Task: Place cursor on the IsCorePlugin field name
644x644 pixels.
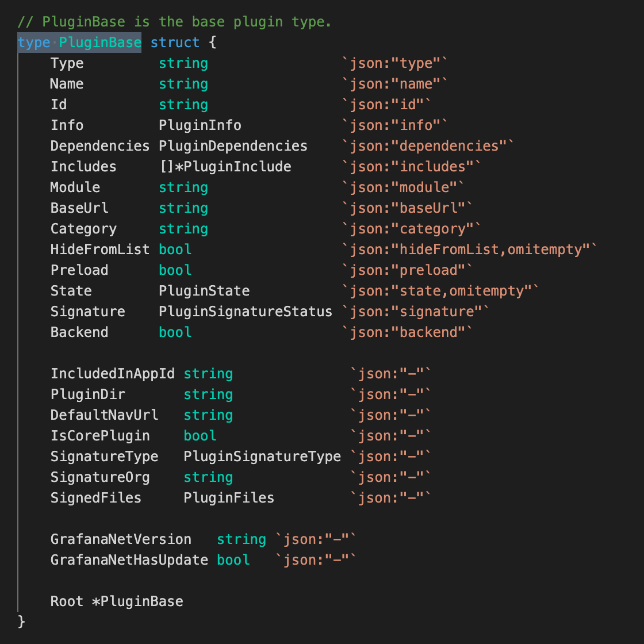Action: (x=100, y=436)
